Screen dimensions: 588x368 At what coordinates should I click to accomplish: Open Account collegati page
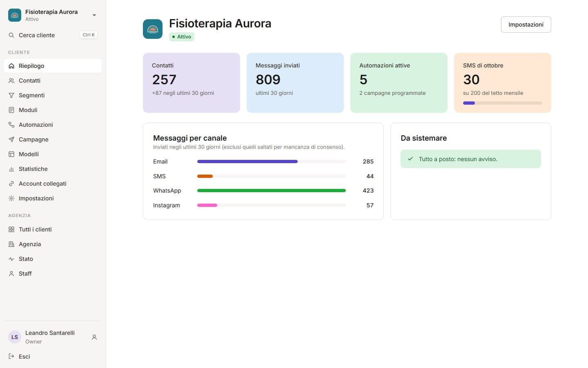point(53,184)
